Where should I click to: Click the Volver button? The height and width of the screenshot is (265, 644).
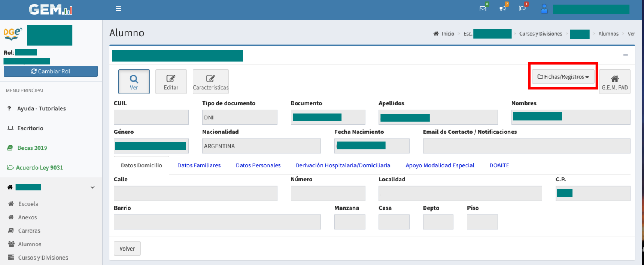click(127, 249)
